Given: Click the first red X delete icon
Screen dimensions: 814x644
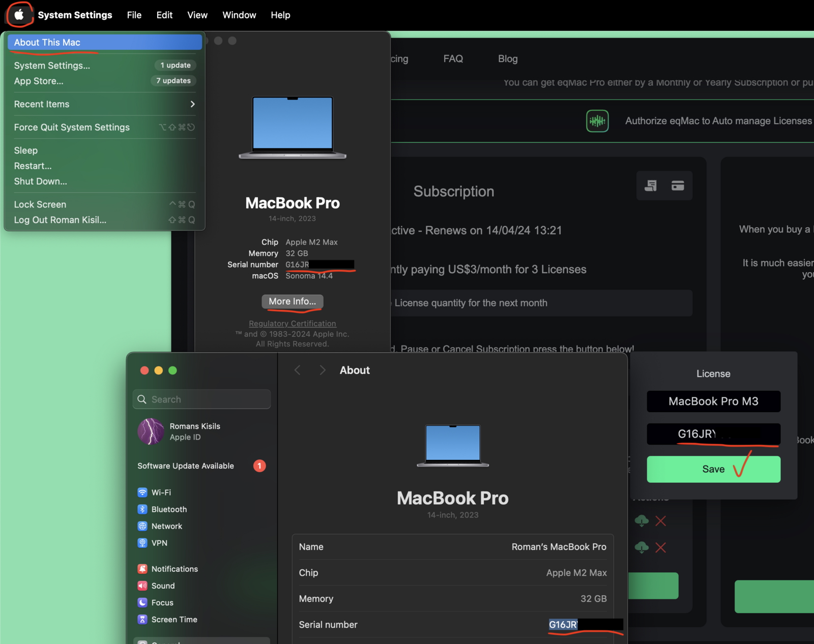Looking at the screenshot, I should coord(660,521).
